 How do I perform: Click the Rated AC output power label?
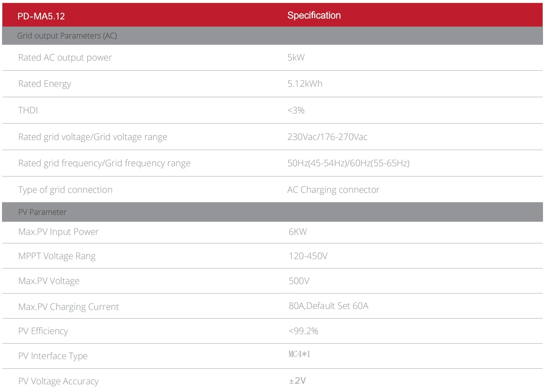click(x=65, y=58)
